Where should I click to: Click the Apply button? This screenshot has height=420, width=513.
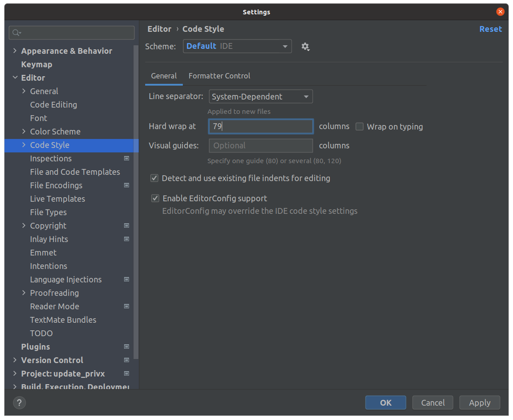tap(480, 403)
